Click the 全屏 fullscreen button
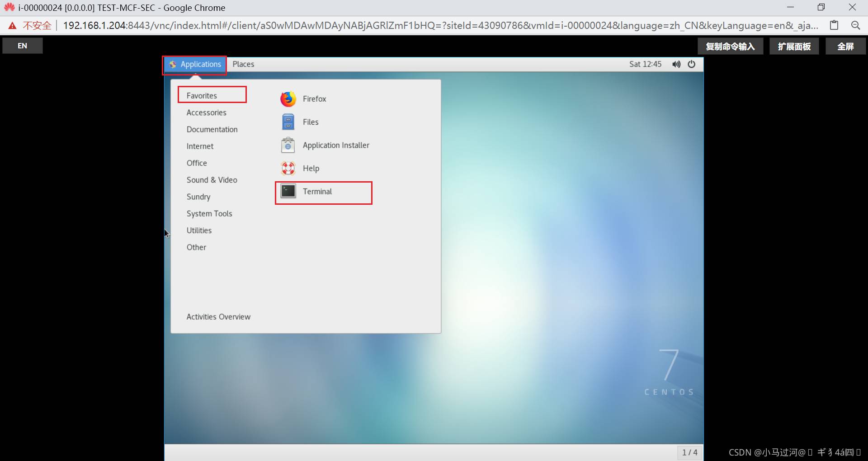 [845, 46]
